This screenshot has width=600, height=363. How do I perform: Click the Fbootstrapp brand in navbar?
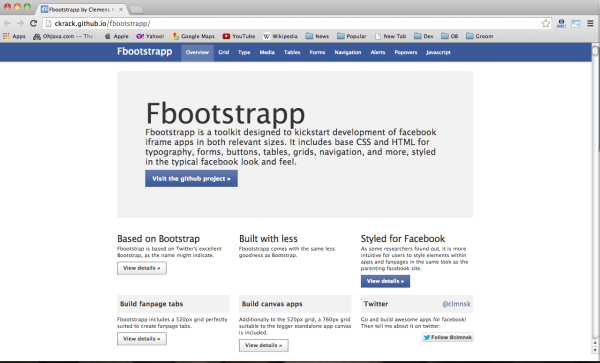point(145,52)
